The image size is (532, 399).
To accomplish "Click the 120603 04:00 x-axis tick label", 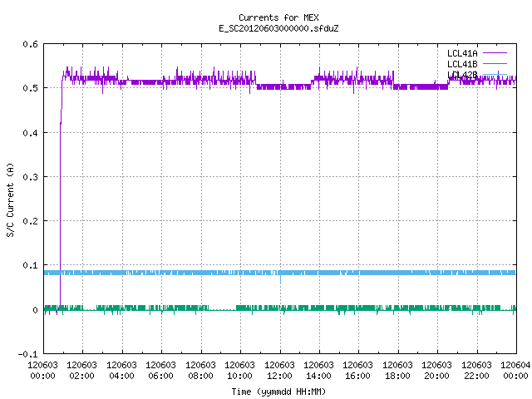I will tap(121, 370).
